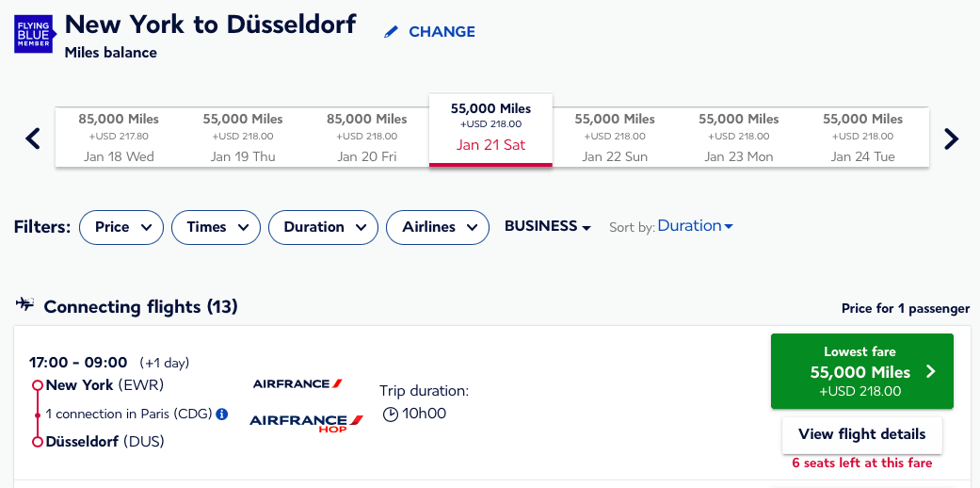Click the connecting flights airplane icon
This screenshot has height=488, width=980.
[25, 304]
